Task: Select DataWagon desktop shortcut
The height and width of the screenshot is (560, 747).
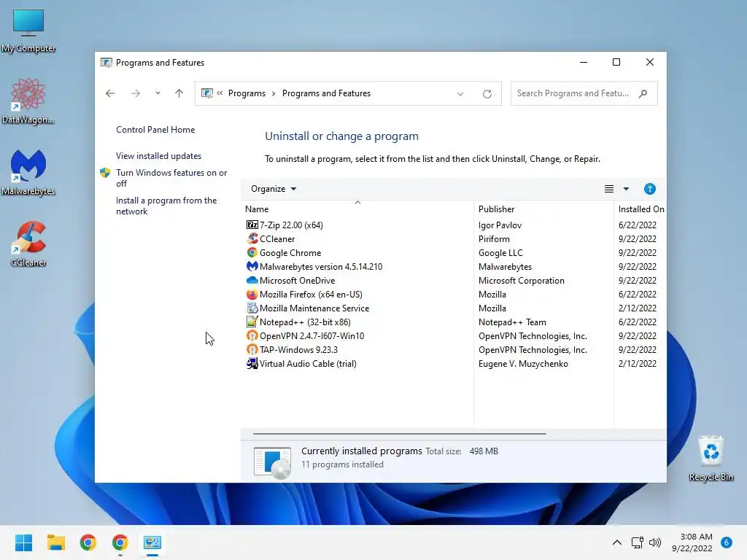Action: click(28, 101)
